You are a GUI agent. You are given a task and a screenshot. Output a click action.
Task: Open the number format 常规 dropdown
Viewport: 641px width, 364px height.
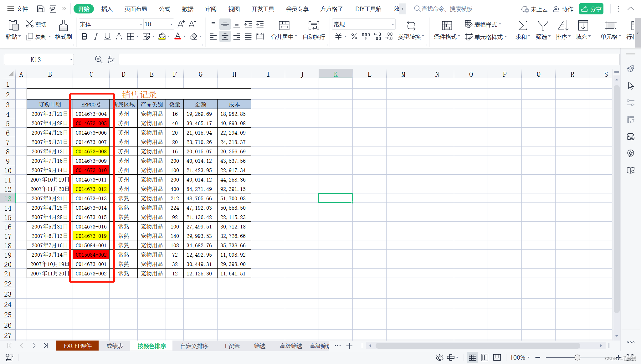[392, 24]
